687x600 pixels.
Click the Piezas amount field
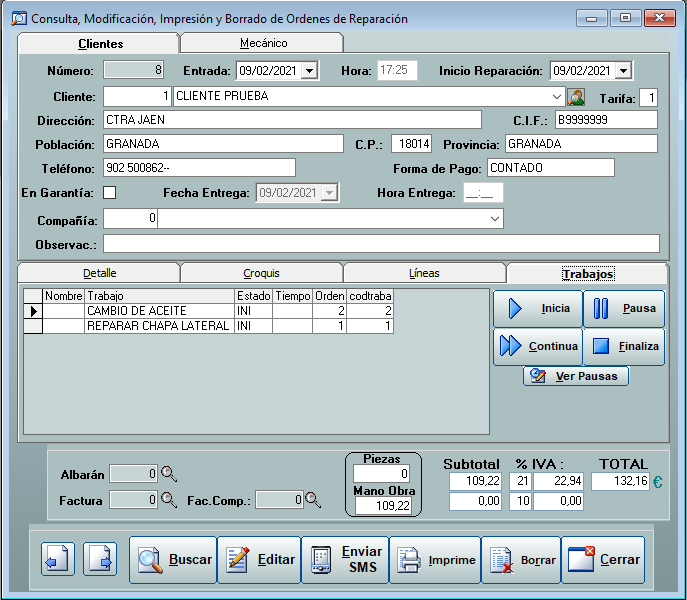point(381,473)
